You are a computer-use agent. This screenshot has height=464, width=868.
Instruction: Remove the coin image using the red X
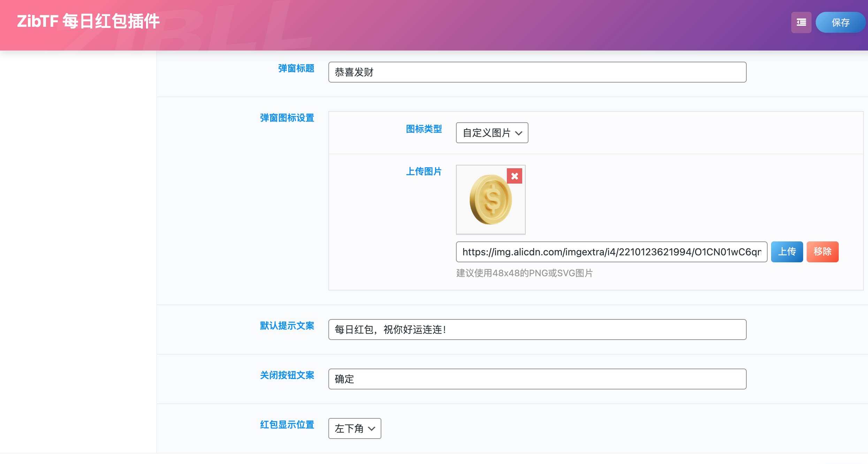click(x=514, y=176)
